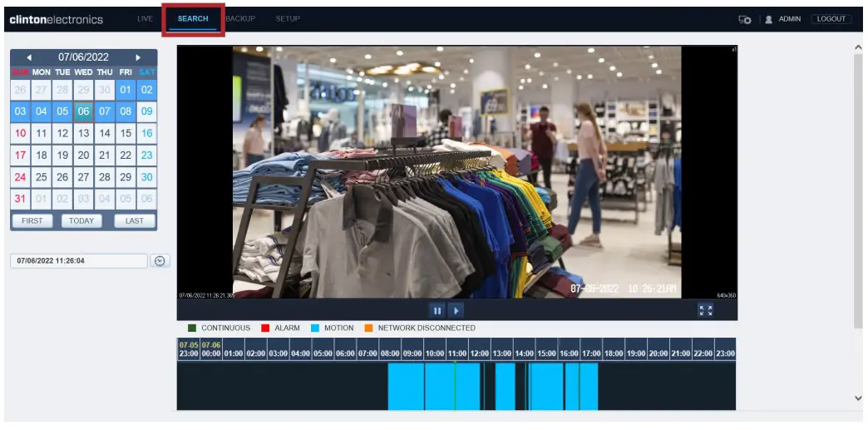The width and height of the screenshot is (868, 430).
Task: Open the SEARCH tab
Action: pyautogui.click(x=193, y=19)
